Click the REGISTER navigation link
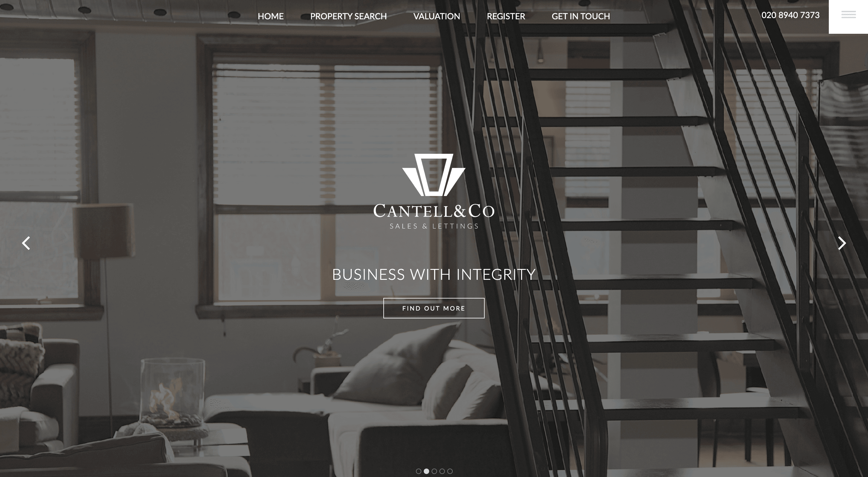This screenshot has height=477, width=868. click(506, 16)
